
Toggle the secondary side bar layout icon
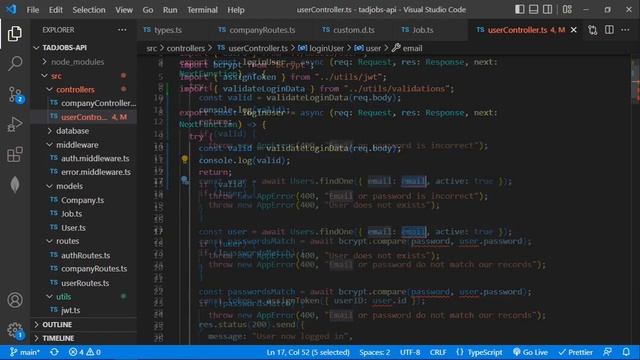[547, 9]
